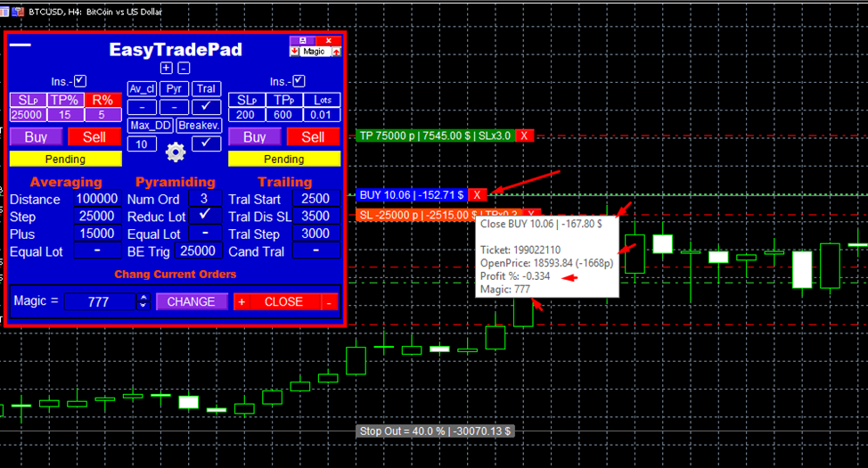This screenshot has height=468, width=868.
Task: Select the left purple SLp mode button
Action: click(x=29, y=100)
